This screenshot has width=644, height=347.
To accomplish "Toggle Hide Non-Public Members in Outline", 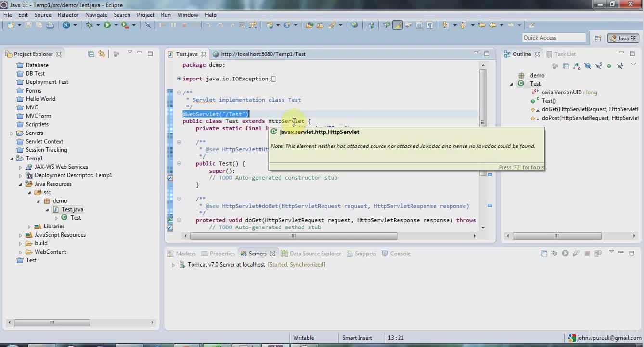I will (609, 66).
